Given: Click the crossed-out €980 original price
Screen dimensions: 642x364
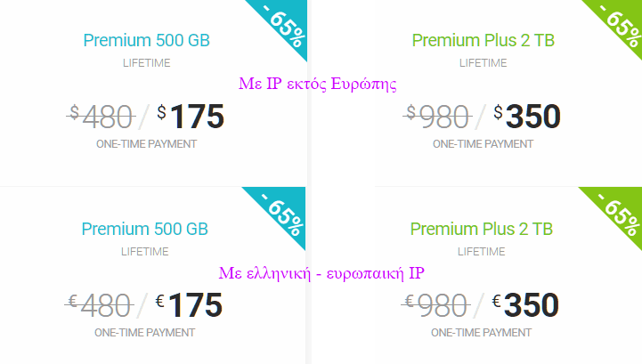Looking at the screenshot, I should [x=435, y=305].
